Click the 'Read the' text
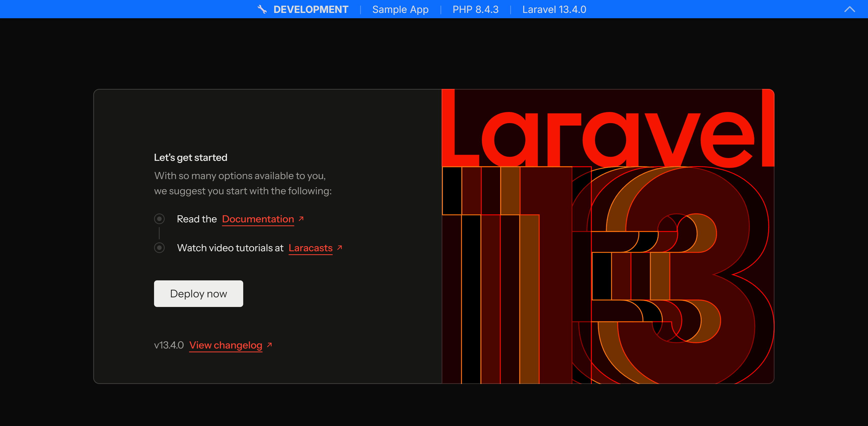Screen dimensions: 868x426 (x=197, y=219)
